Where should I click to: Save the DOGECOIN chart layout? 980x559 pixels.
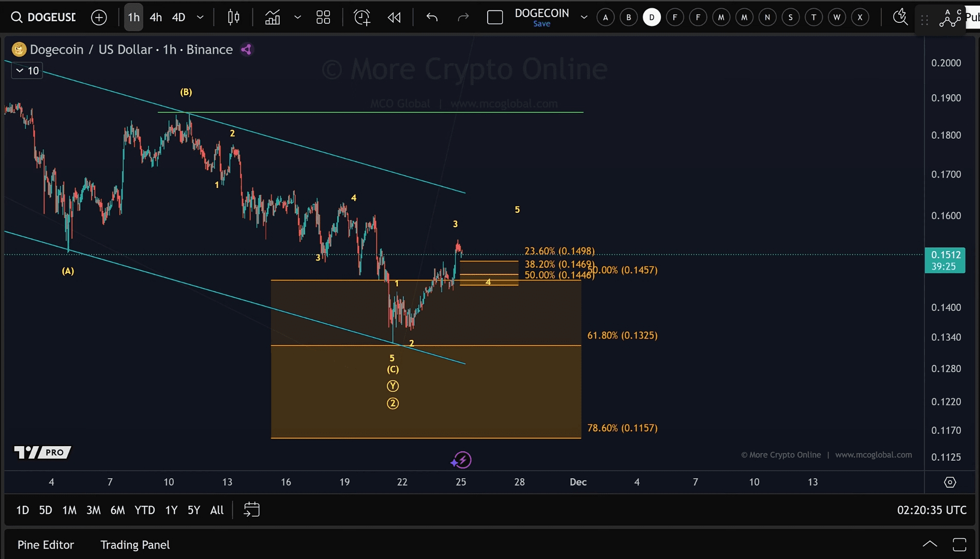[541, 24]
